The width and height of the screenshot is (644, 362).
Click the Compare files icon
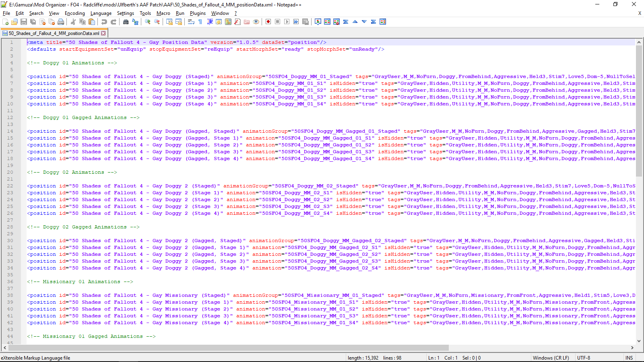(327, 22)
